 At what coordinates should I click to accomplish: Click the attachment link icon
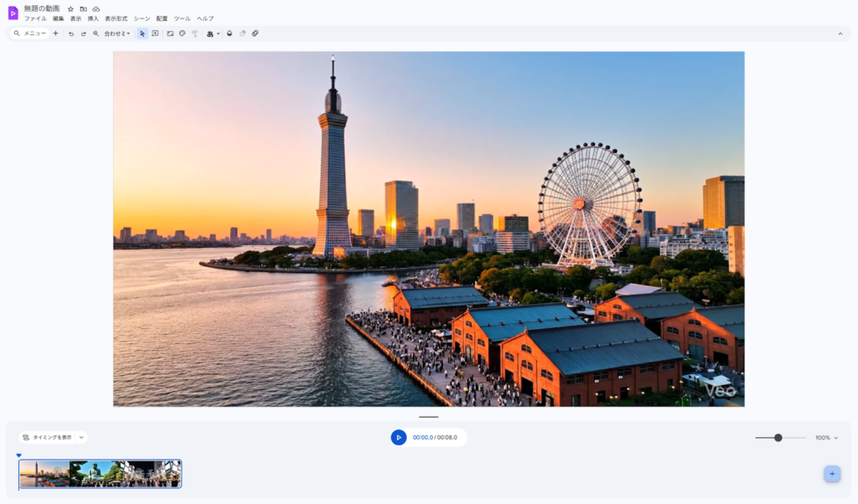tap(255, 33)
